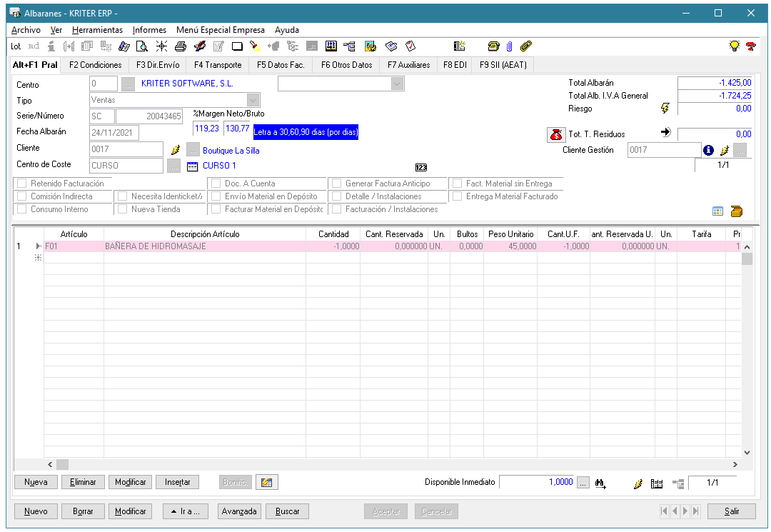Click the blue disk drive toolbar icon
771x532 pixels.
click(x=391, y=46)
